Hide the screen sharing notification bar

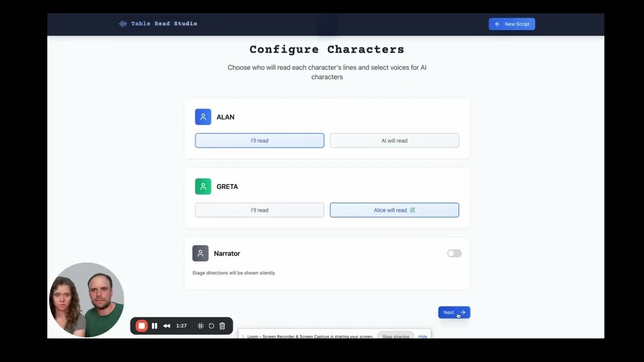(423, 336)
